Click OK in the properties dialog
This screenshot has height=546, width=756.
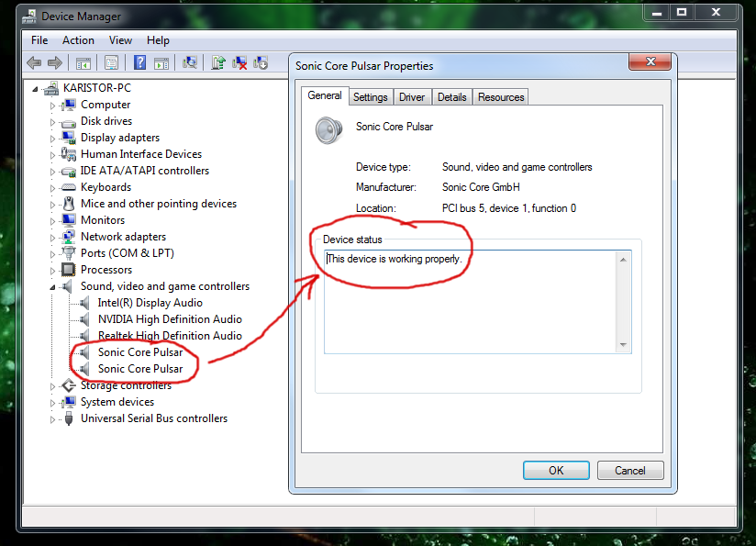tap(556, 470)
